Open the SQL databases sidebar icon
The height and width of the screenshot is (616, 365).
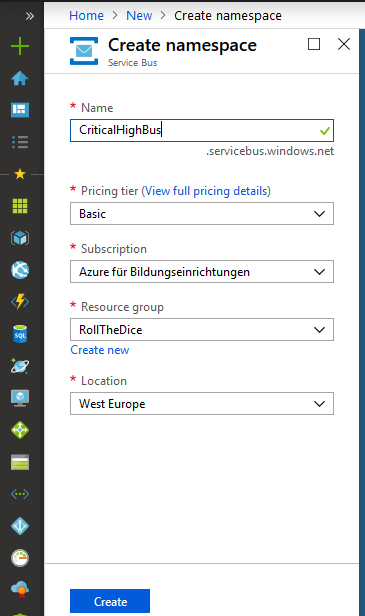coord(20,334)
